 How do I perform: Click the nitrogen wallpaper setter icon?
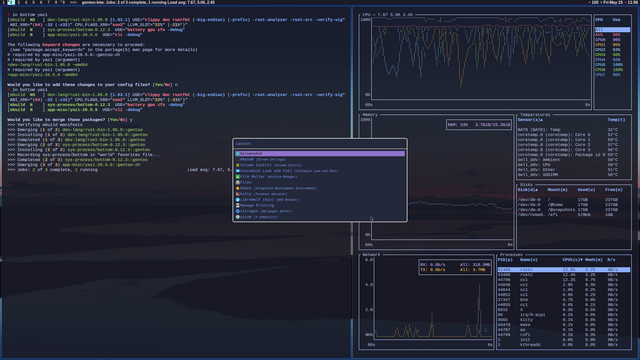coord(238,211)
